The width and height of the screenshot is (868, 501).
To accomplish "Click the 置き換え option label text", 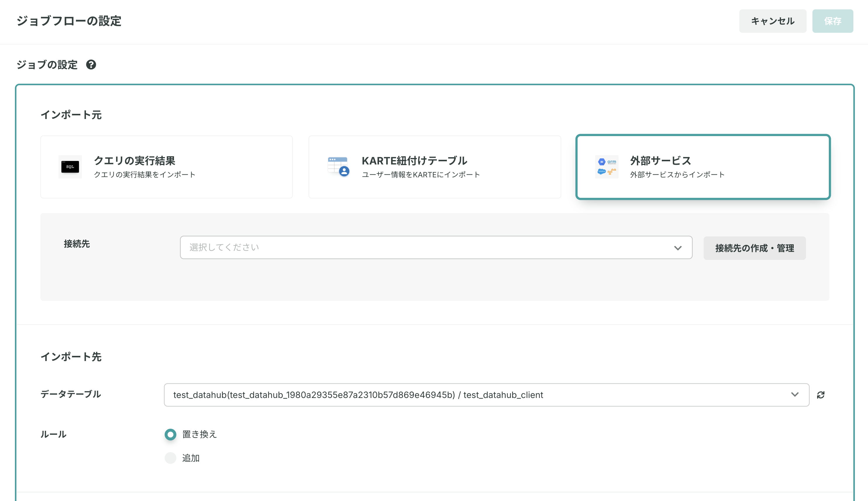I will [x=199, y=435].
